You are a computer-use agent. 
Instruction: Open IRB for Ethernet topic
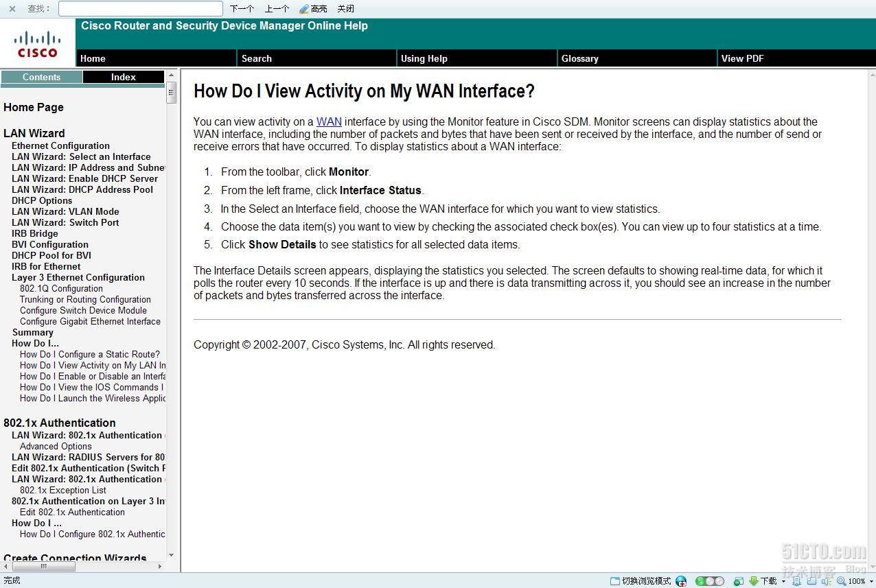point(46,266)
